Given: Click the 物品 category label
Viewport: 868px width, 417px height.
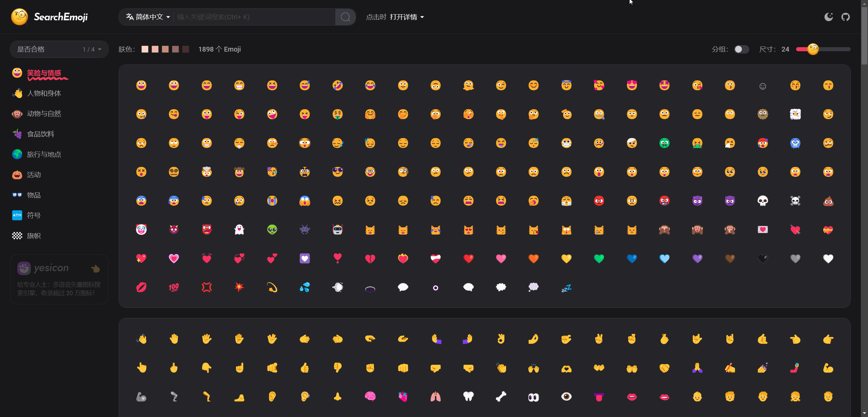Looking at the screenshot, I should point(34,195).
